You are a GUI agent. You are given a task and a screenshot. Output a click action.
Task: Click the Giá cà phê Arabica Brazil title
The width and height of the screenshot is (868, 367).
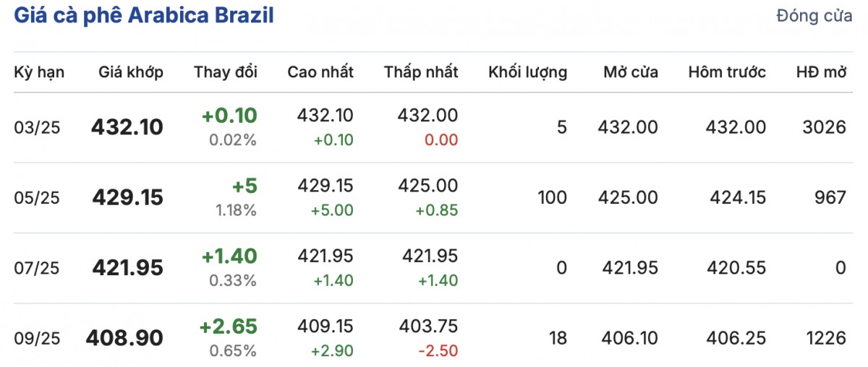pos(144,17)
